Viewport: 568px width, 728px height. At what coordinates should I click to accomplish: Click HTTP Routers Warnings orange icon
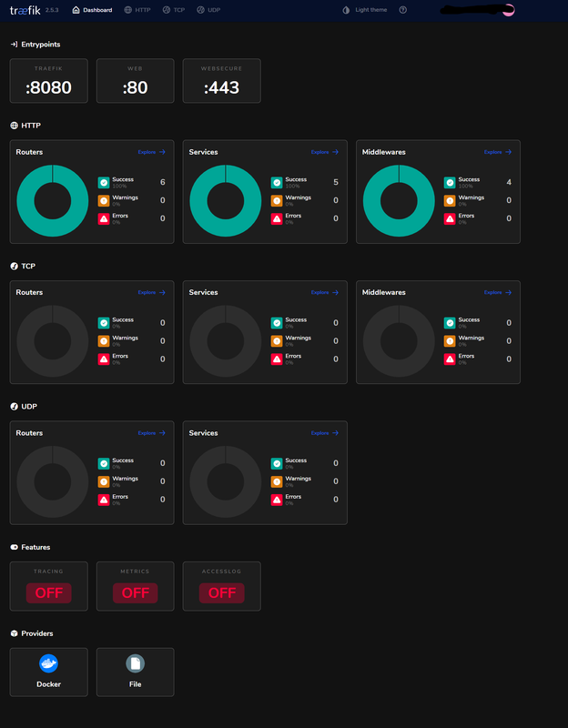(104, 200)
